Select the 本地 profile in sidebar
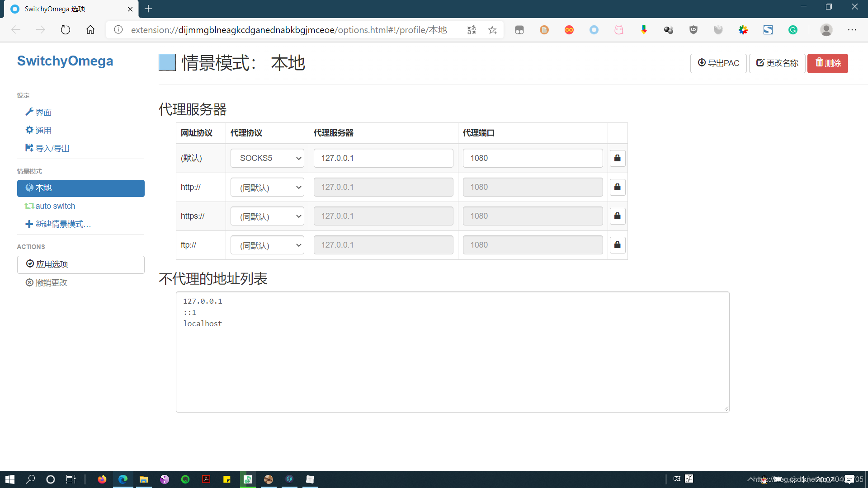The image size is (868, 488). coord(81,188)
